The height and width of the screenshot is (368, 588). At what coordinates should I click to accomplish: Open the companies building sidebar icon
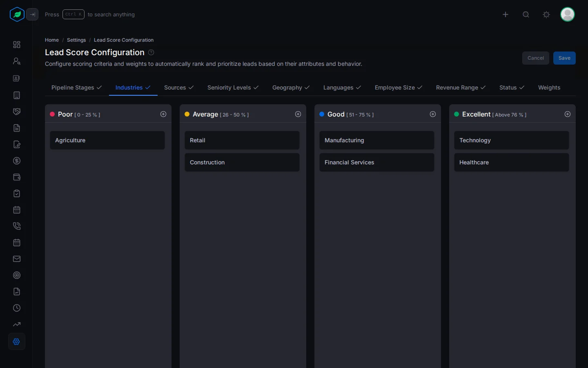(x=17, y=95)
